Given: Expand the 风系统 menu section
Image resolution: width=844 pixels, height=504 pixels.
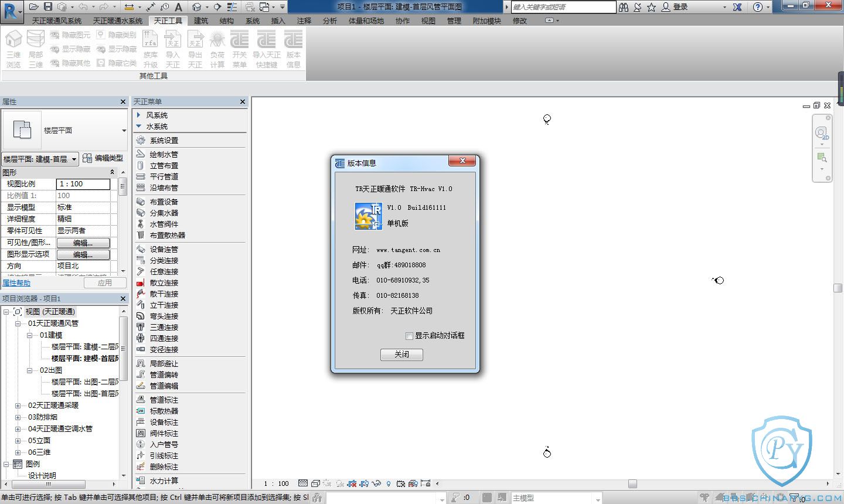Looking at the screenshot, I should coord(139,115).
